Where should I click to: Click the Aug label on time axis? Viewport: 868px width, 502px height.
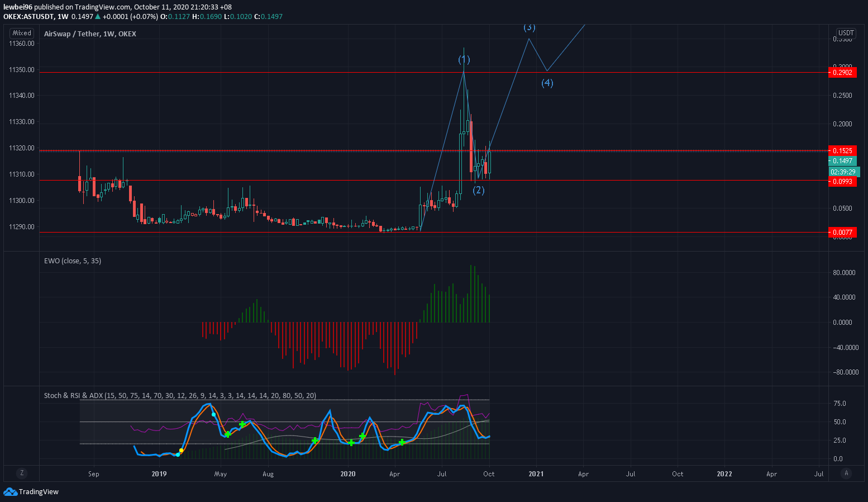[x=268, y=474]
